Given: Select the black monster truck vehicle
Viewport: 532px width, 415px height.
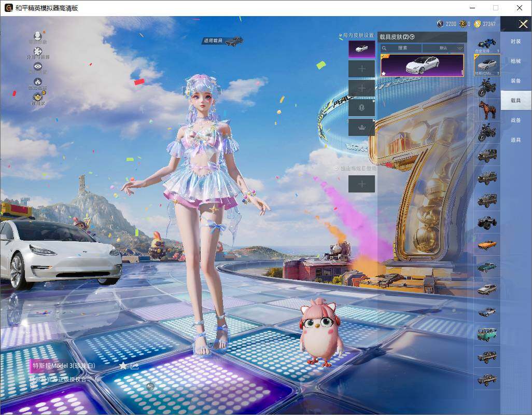Looking at the screenshot, I should point(487,222).
